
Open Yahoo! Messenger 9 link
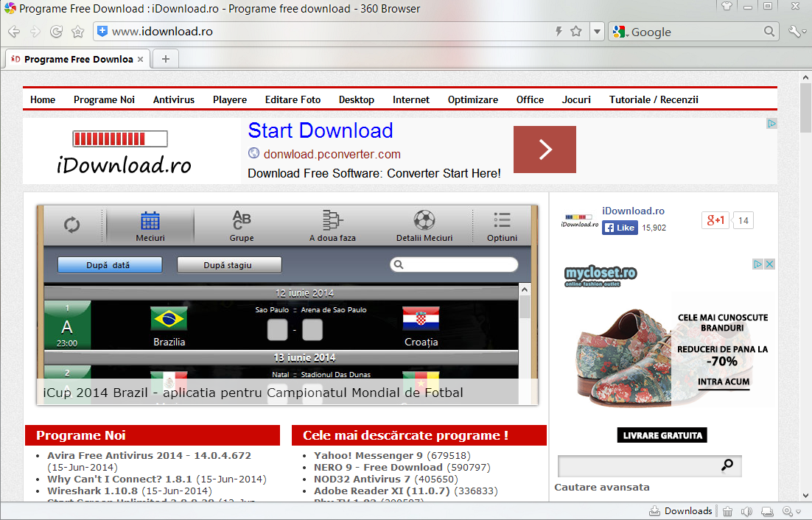(368, 456)
